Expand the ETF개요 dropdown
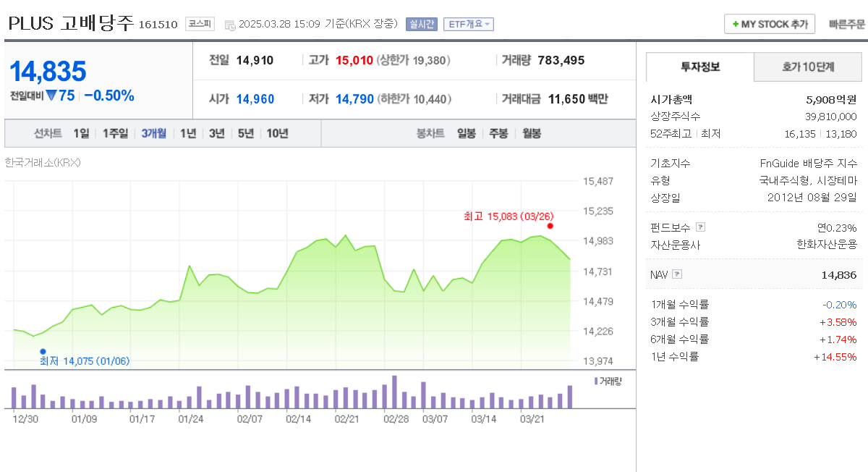Viewport: 868px width, 472px height. (x=467, y=23)
